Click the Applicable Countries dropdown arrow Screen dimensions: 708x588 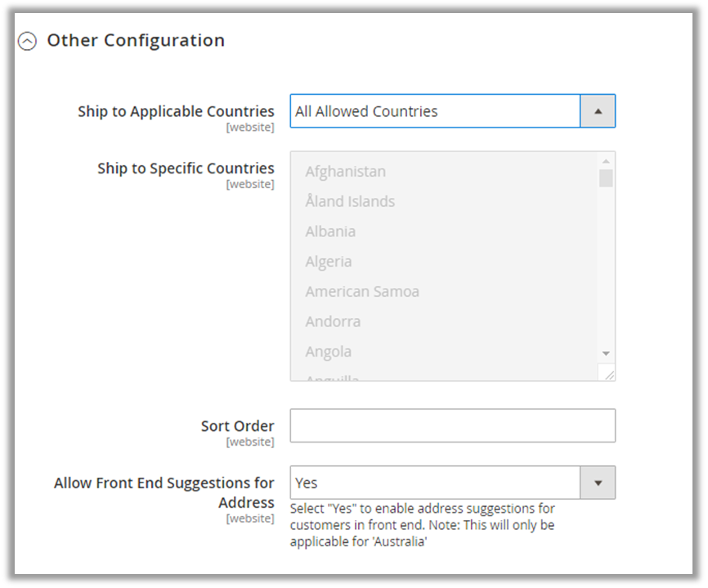pos(598,111)
